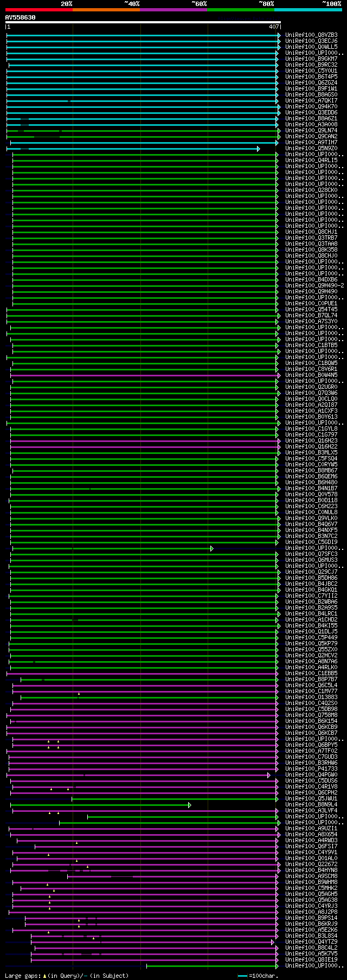Image resolution: width=347 pixels, height=980 pixels.
Task: Select UniRef100_C5GDI9 label
Action: click(311, 542)
